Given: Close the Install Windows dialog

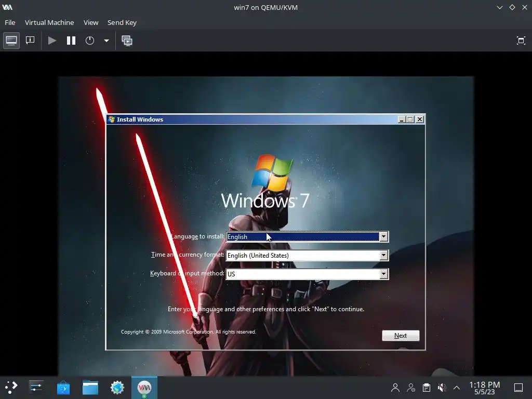Looking at the screenshot, I should click(x=420, y=119).
